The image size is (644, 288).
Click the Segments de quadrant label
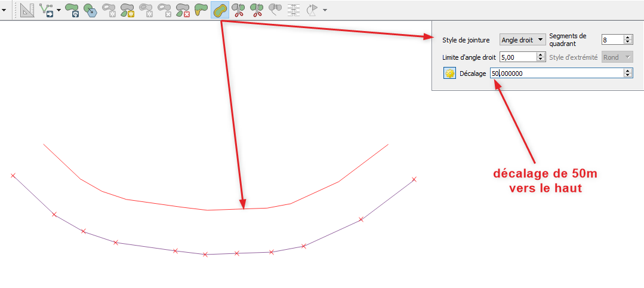[x=569, y=40]
